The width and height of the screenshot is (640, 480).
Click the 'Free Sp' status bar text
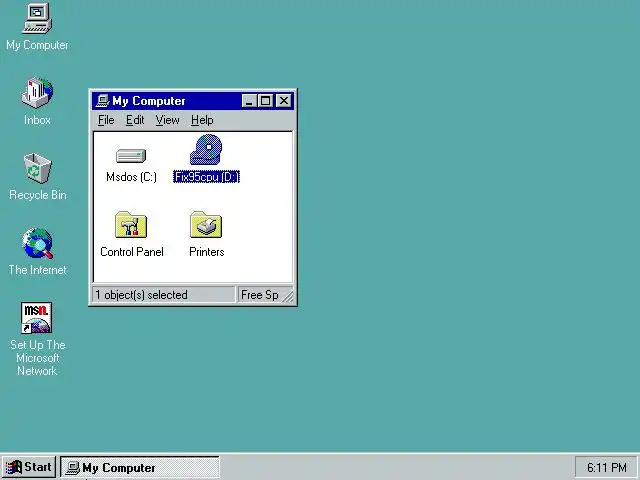click(260, 295)
